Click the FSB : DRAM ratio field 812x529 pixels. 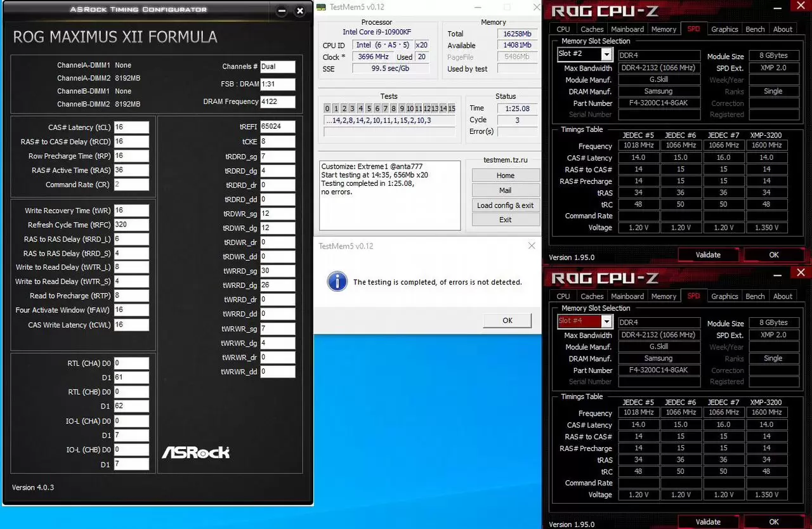[277, 84]
